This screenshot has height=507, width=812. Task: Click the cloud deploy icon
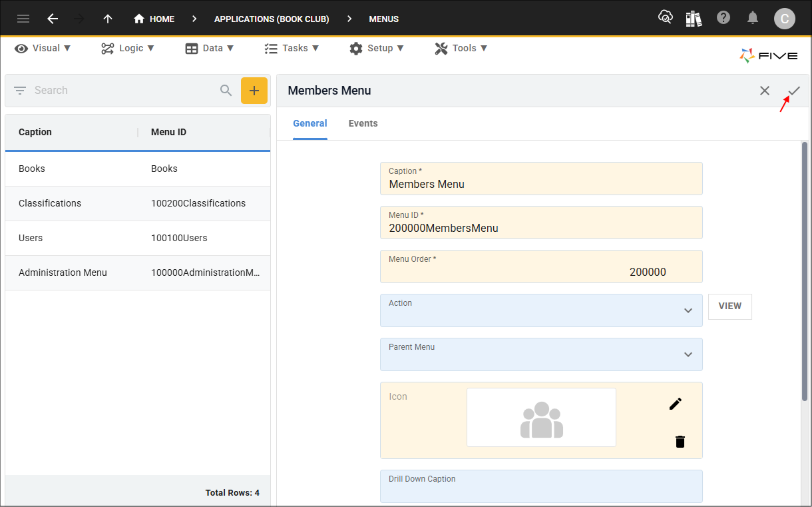665,18
